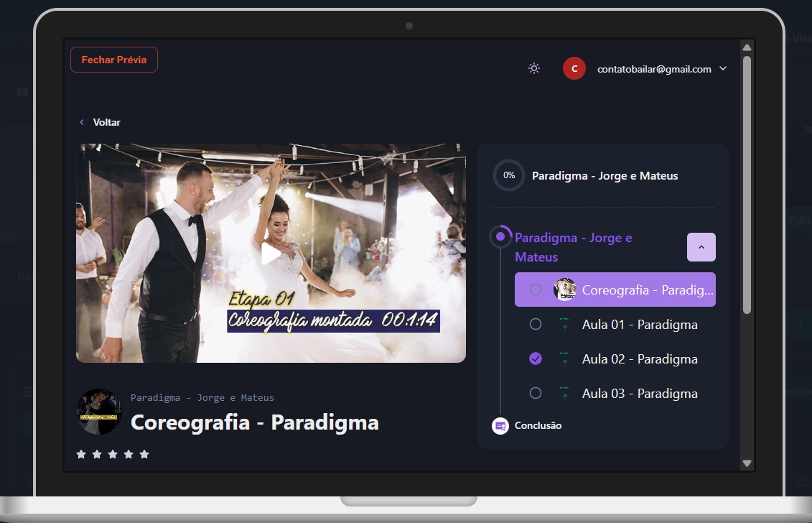Open the Aula 02 - Paradigma lesson
The height and width of the screenshot is (523, 812).
click(639, 359)
